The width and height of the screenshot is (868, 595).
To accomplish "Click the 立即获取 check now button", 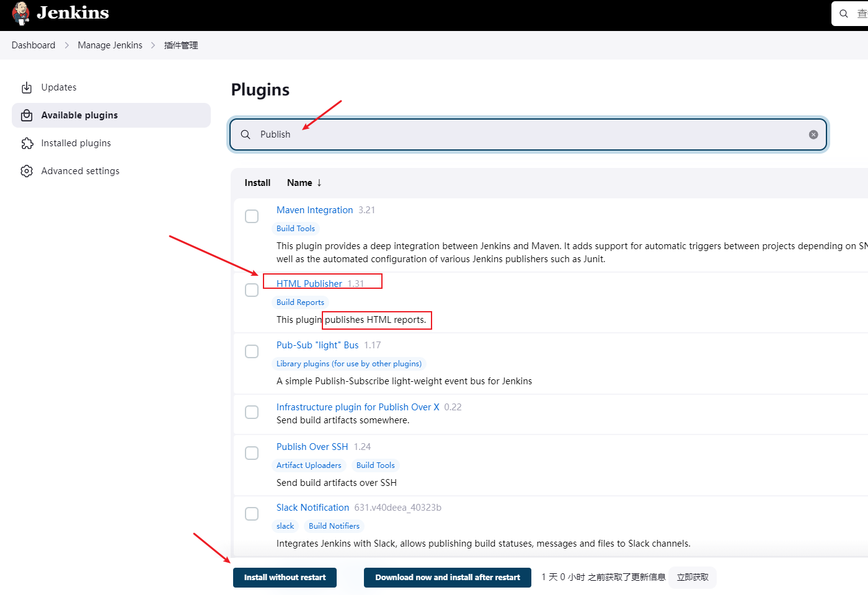I will [x=693, y=578].
